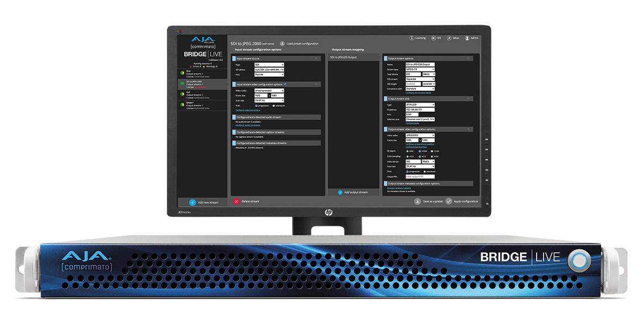Viewport: 644px width, 316px height.
Task: Open the PCR stream dropdown (Separate)
Action: pyautogui.click(x=420, y=79)
